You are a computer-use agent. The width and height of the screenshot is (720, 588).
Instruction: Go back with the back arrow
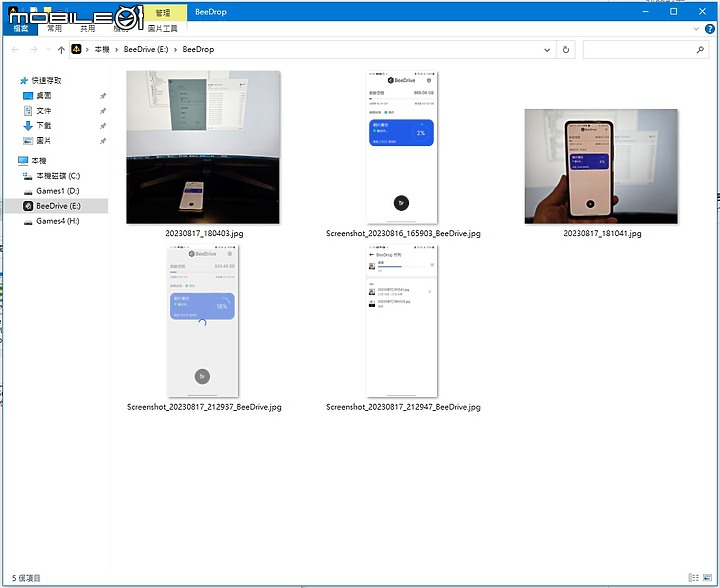[15, 50]
